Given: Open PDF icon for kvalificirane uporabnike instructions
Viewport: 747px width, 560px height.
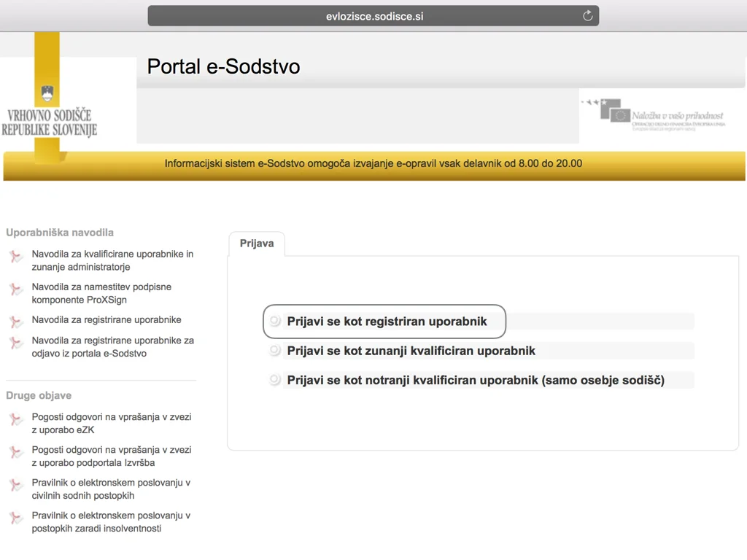Looking at the screenshot, I should pos(16,256).
